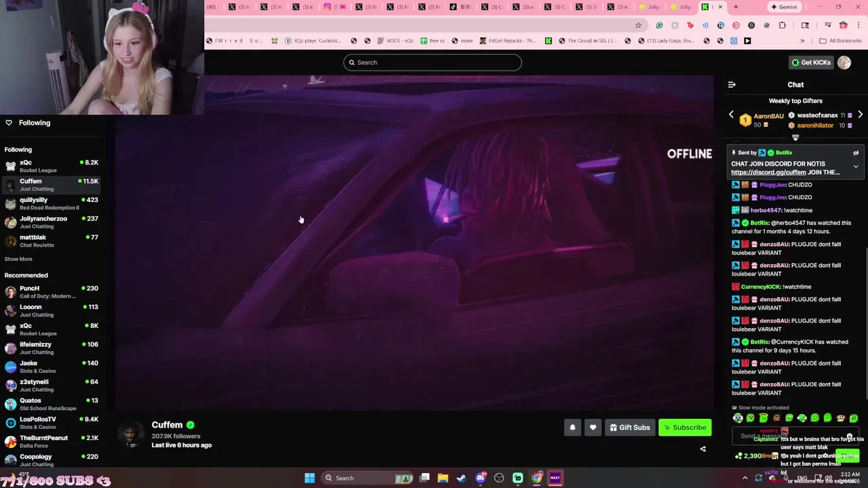868x488 pixels.
Task: Open Task View on the taskbar
Action: click(x=425, y=478)
